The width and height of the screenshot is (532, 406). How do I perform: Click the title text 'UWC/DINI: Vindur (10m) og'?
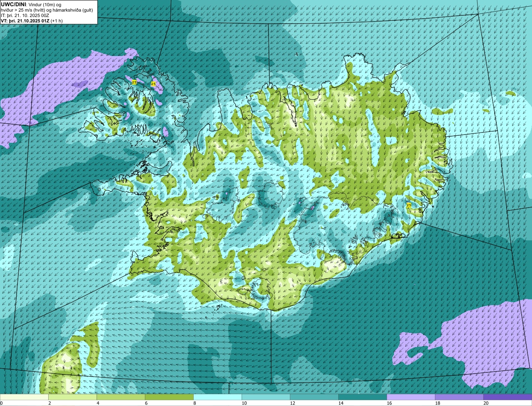point(31,5)
